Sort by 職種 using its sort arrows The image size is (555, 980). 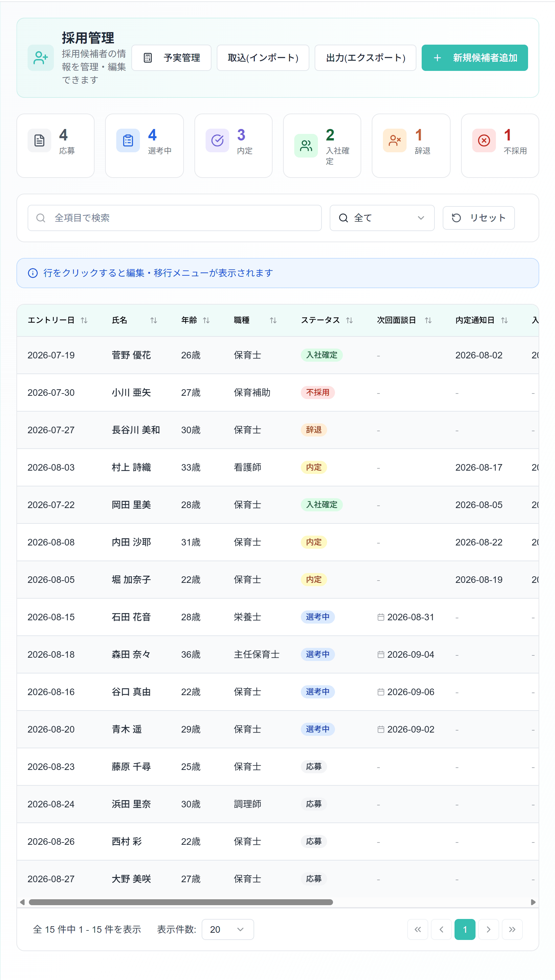click(273, 320)
